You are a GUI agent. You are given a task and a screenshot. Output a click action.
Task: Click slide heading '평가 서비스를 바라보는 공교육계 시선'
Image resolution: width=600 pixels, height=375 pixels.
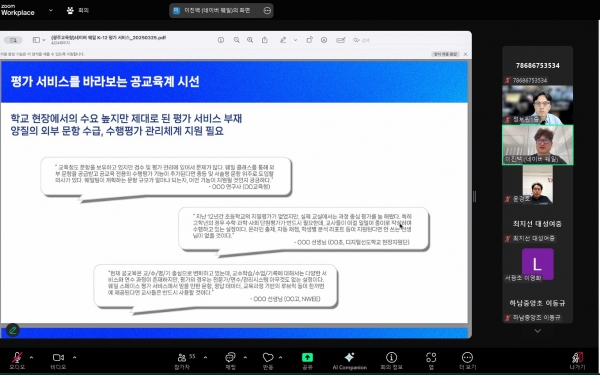105,81
